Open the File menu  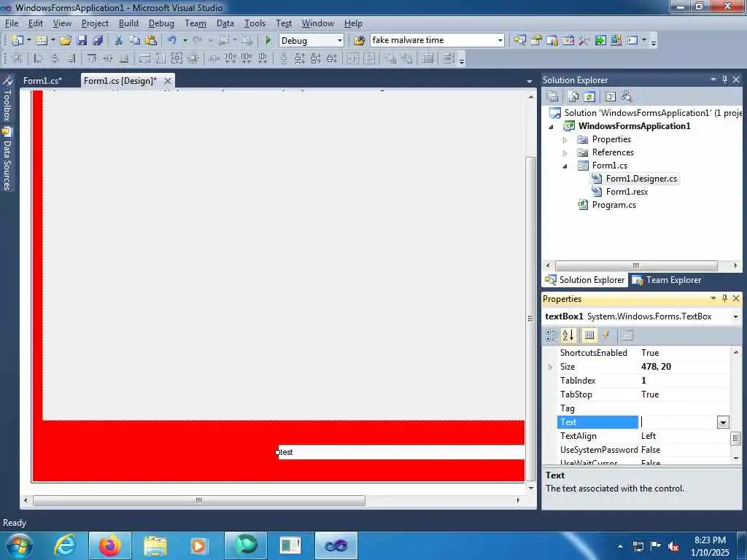12,23
